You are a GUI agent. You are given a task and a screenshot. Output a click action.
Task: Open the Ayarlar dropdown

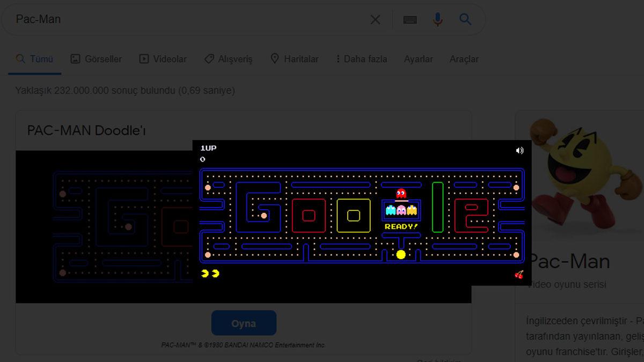[418, 59]
